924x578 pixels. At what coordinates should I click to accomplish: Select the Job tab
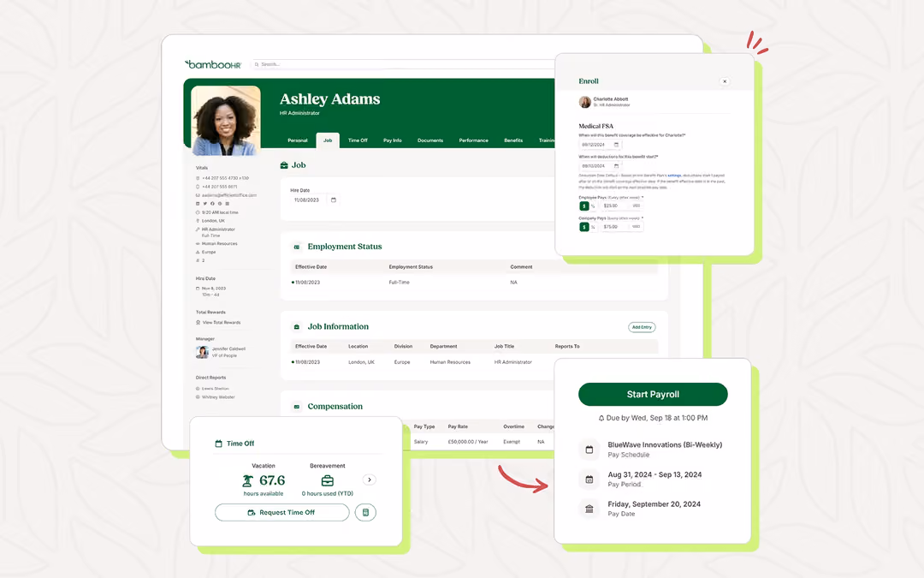(328, 140)
